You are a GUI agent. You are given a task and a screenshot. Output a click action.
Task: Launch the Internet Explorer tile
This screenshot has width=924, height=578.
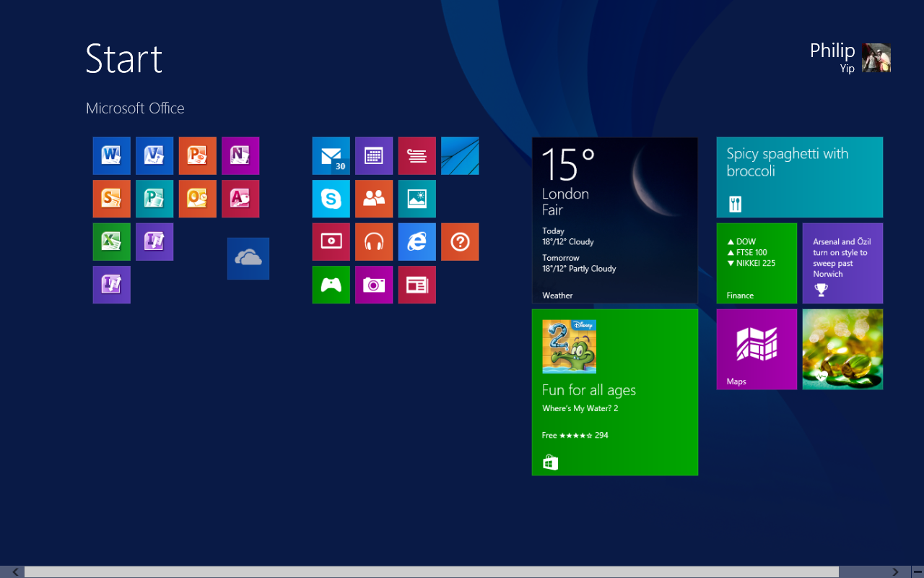coord(417,242)
